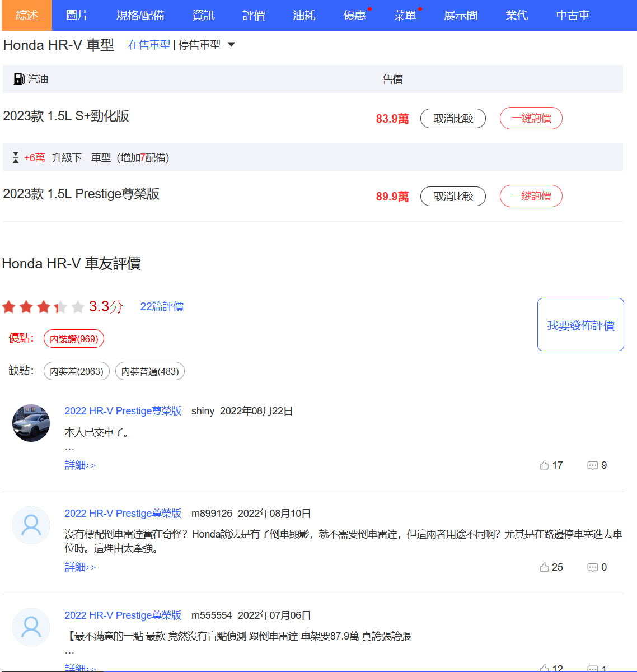Click the star rating bar
This screenshot has height=672, width=637.
tap(43, 307)
